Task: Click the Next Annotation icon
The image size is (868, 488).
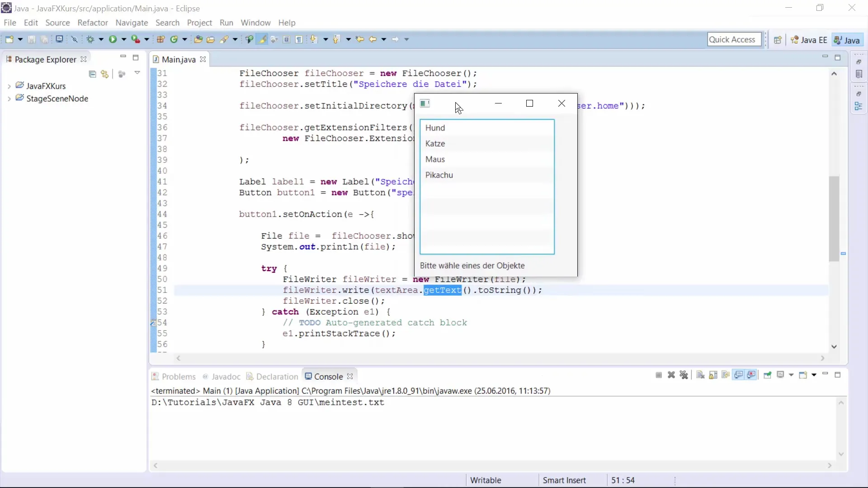Action: [314, 39]
